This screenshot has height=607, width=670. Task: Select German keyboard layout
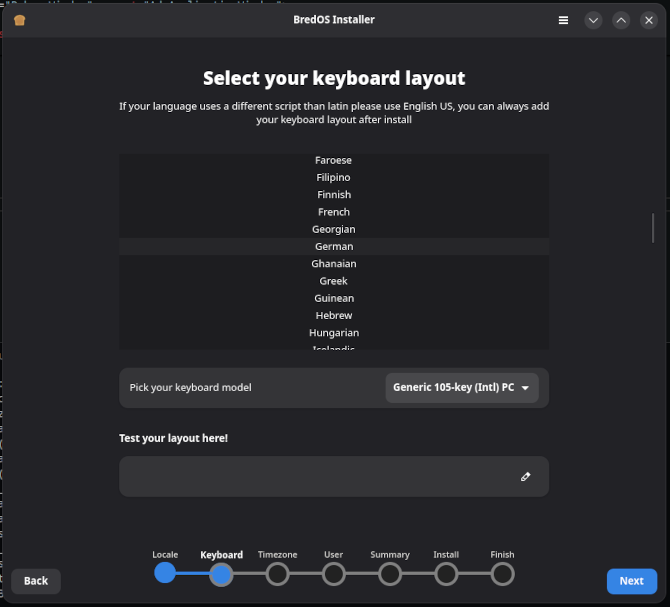(334, 246)
